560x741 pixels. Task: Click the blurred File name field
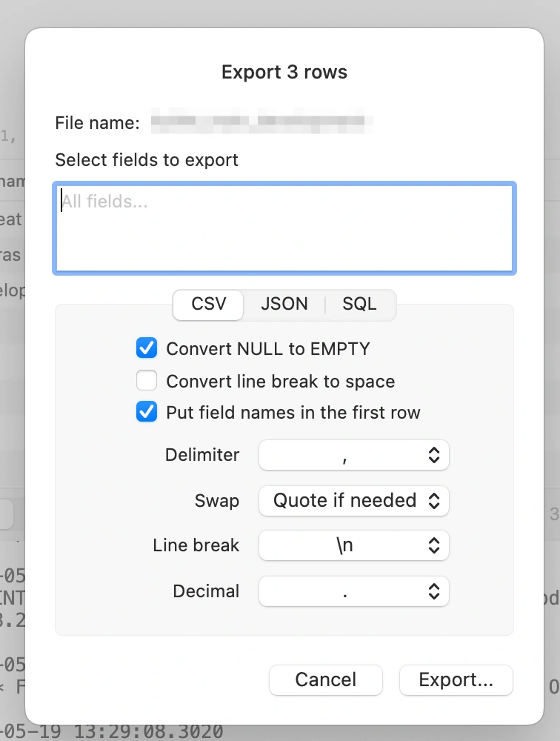pos(261,122)
